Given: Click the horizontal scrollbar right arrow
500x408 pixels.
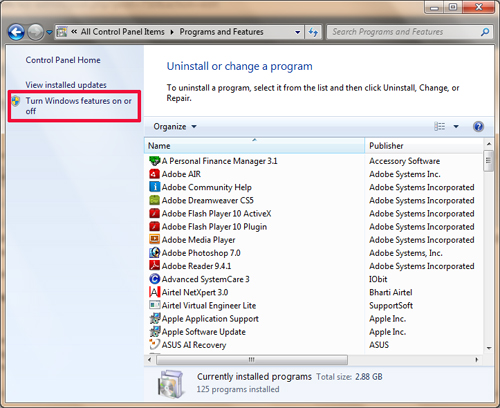Looking at the screenshot, I should coord(477,360).
